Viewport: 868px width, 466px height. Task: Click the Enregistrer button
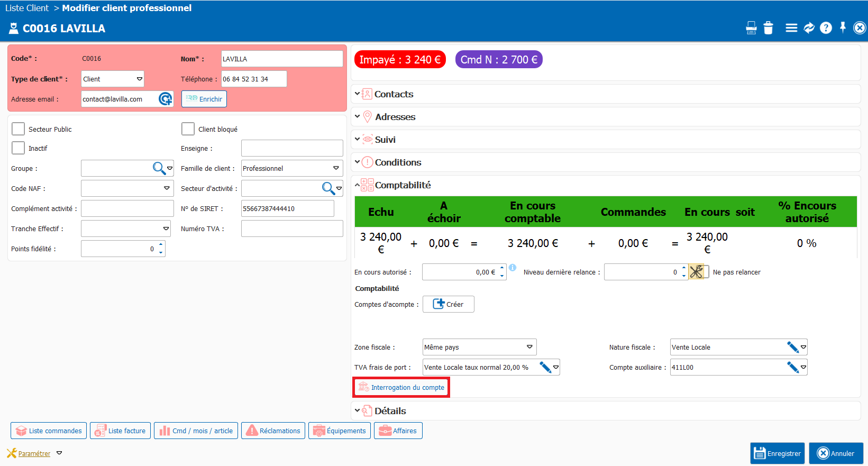[777, 453]
